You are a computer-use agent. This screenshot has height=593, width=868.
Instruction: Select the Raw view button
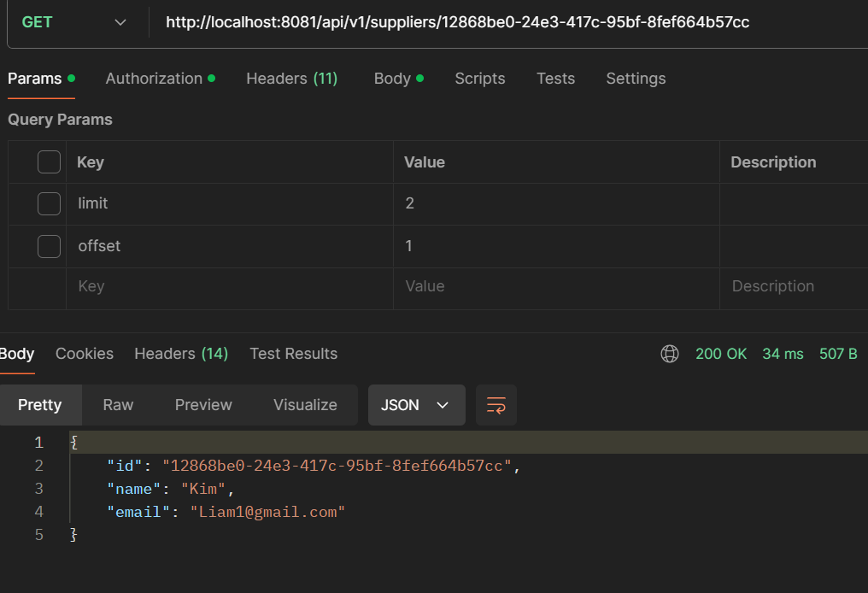tap(118, 405)
